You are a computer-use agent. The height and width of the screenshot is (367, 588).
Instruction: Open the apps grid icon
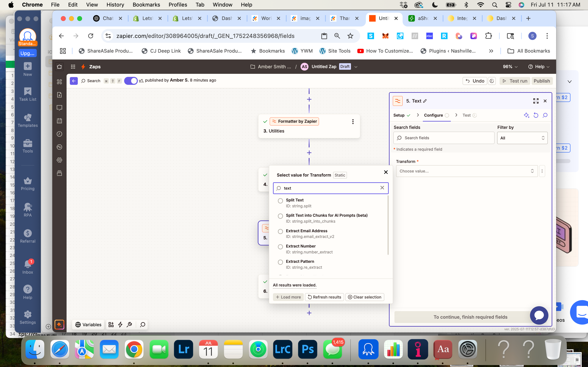[73, 66]
